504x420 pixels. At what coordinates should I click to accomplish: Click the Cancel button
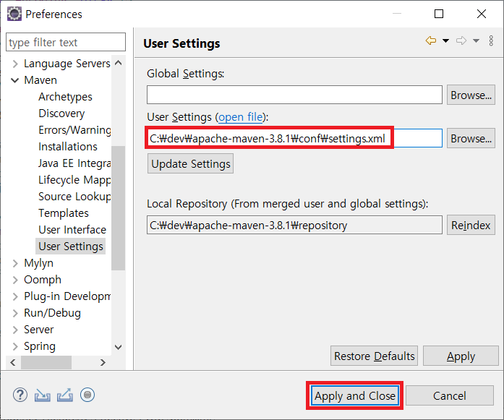(x=449, y=395)
